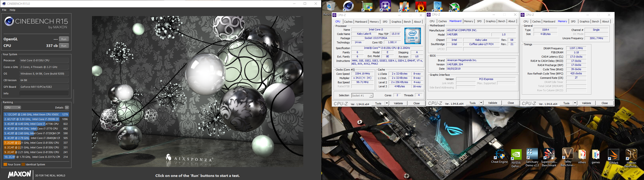Open Tools dropdown arrow in middle CPU-Z
This screenshot has height=180, width=644.
coord(481,103)
